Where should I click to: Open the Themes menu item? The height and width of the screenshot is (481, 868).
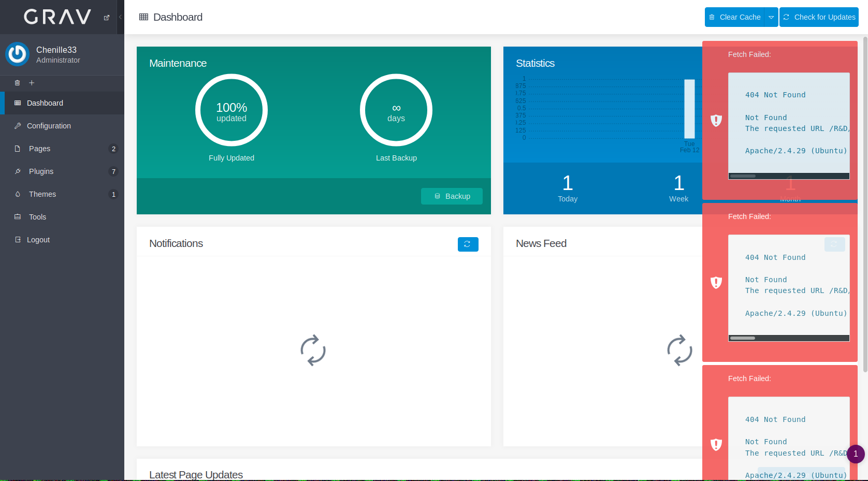tap(62, 194)
